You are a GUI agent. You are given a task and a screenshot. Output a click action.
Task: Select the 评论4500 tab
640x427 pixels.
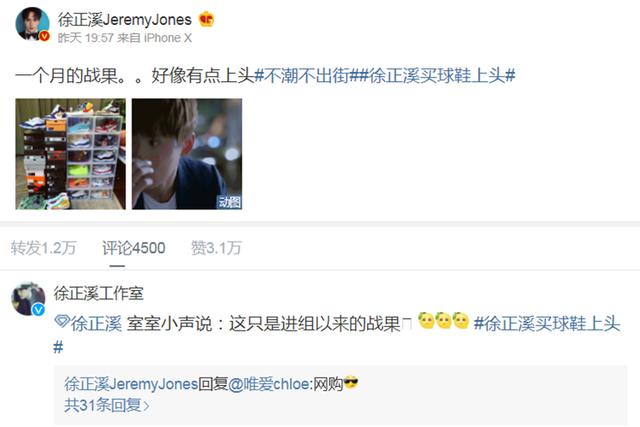(x=134, y=248)
